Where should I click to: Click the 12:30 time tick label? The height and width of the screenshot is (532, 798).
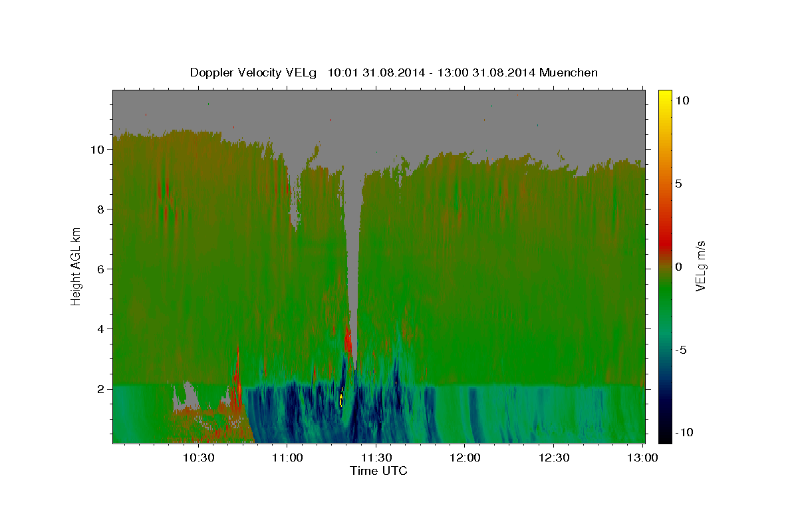(x=553, y=458)
